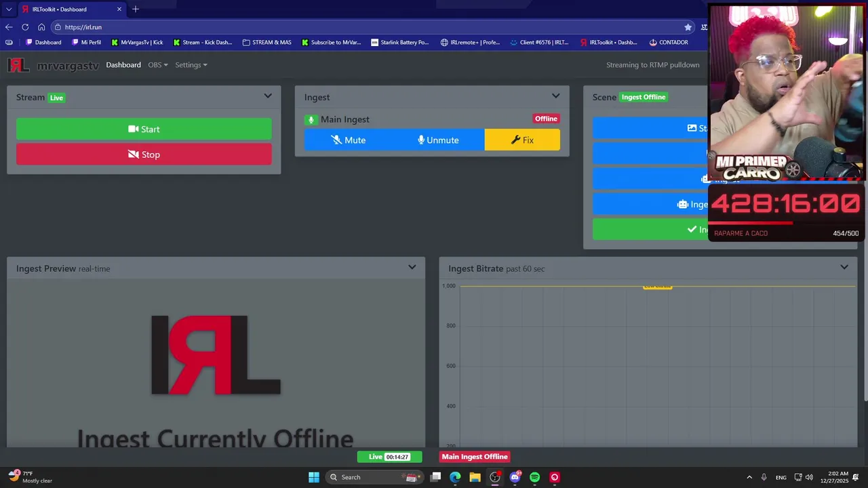The image size is (868, 488).
Task: Stop the stream with red Stop button
Action: tap(144, 155)
